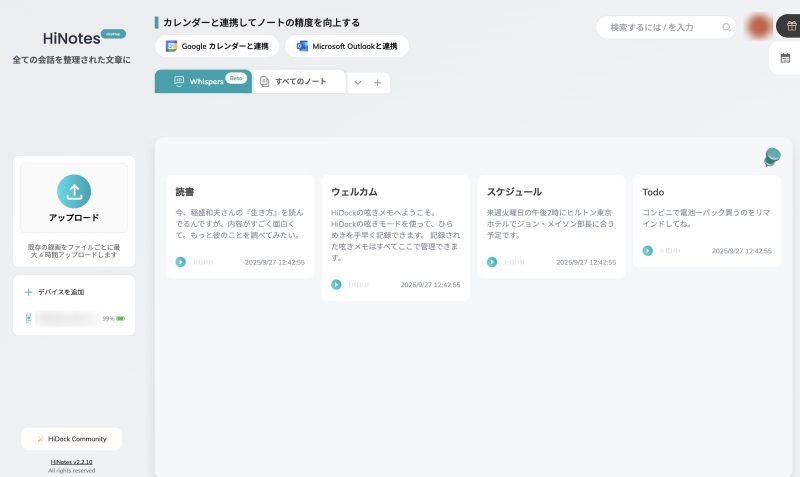The width and height of the screenshot is (800, 477).
Task: Play the ウェルカム note audio
Action: tap(337, 284)
